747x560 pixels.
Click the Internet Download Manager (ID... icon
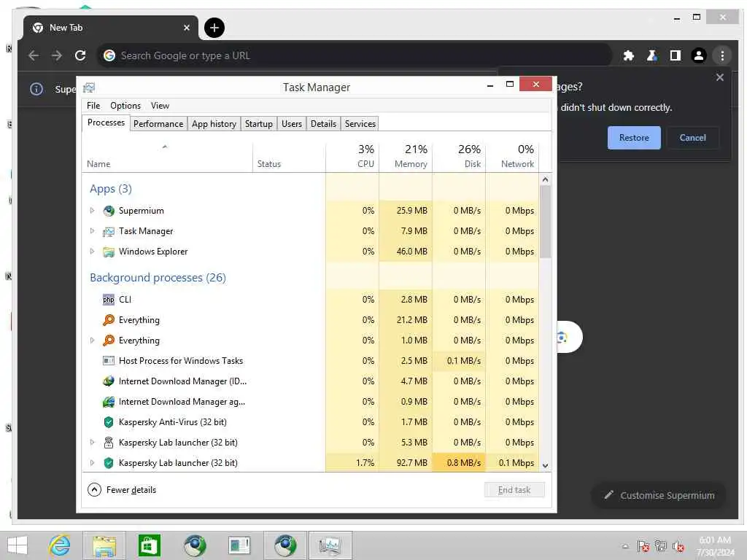pos(109,381)
